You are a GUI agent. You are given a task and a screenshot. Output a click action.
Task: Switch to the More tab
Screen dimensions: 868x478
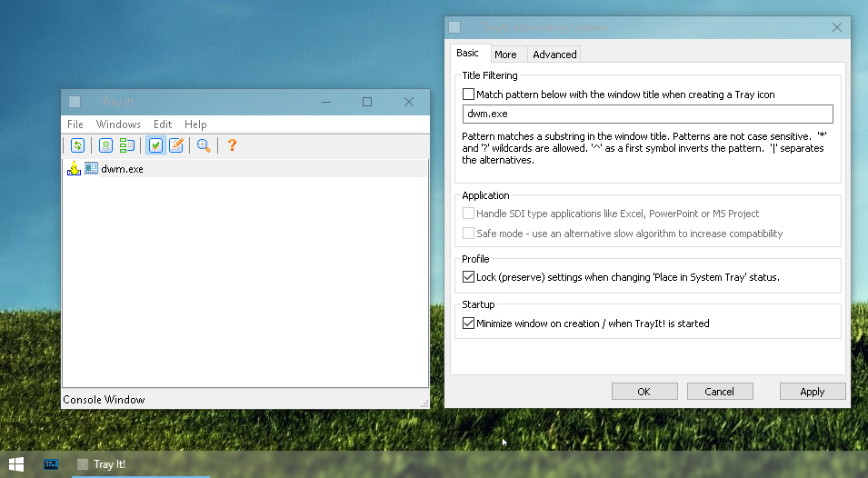point(505,55)
